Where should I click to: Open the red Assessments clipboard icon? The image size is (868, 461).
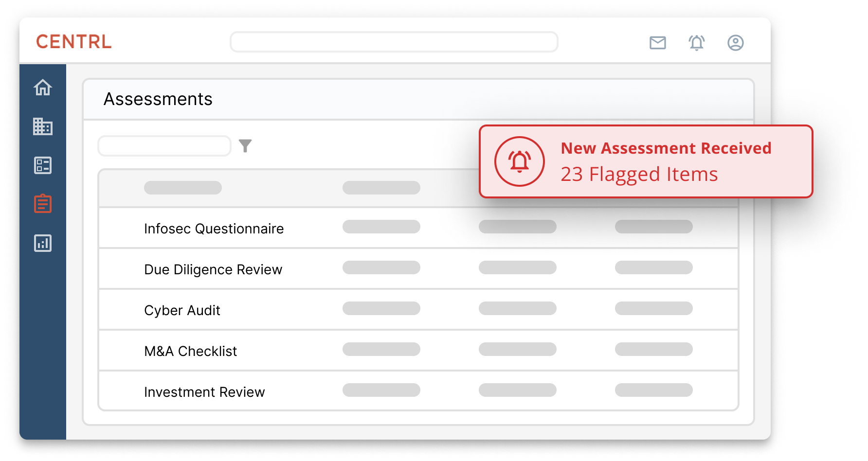click(43, 204)
